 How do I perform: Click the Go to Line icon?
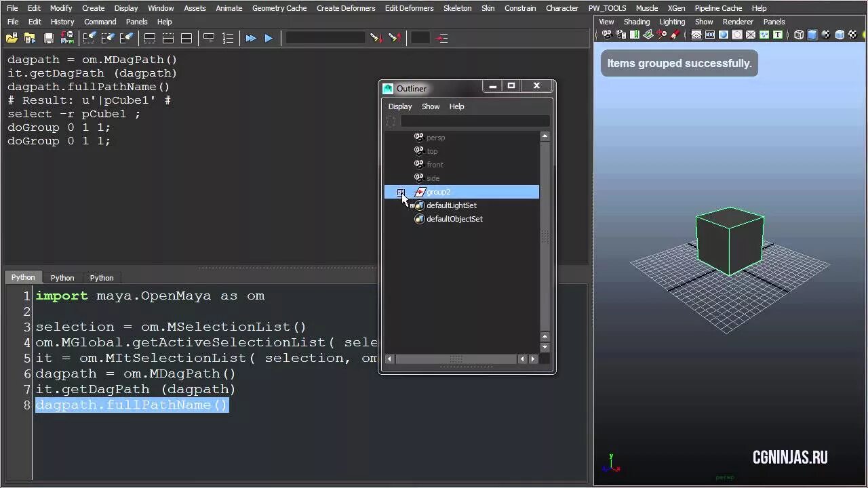(x=442, y=38)
